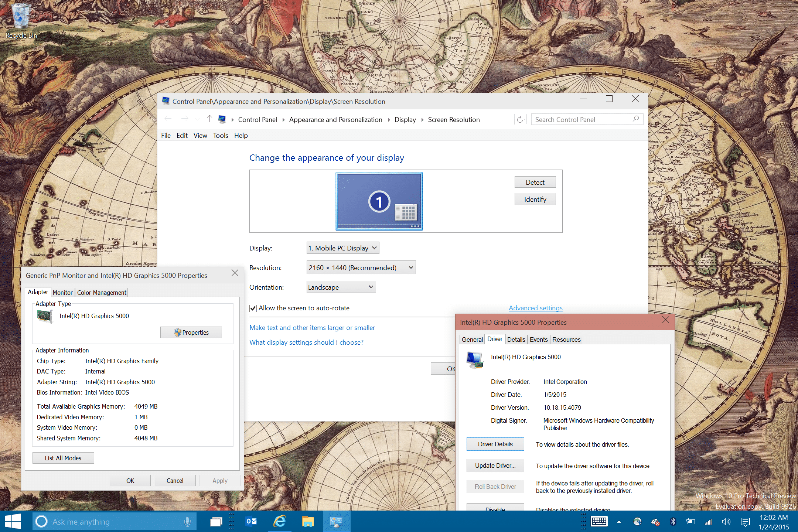
Task: Click the Detect button
Action: [535, 182]
